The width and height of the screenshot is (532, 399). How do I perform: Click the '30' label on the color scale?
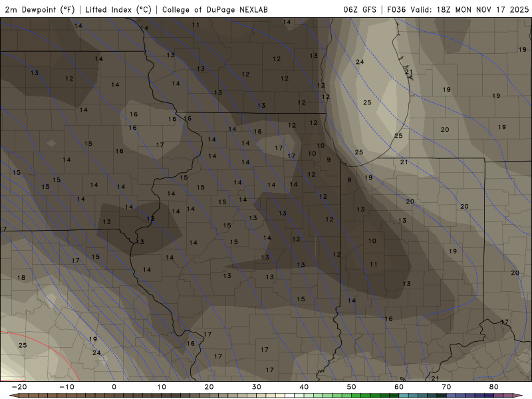click(257, 387)
